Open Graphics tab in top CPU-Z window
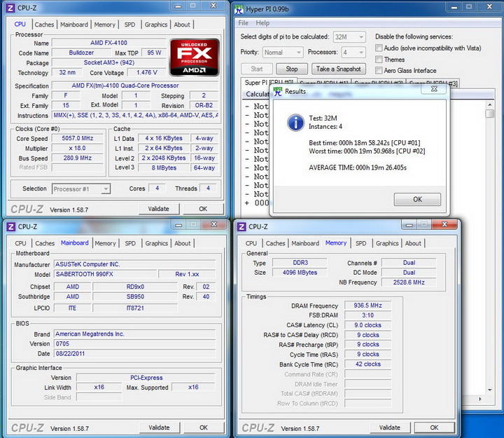504x438 pixels. tap(156, 25)
